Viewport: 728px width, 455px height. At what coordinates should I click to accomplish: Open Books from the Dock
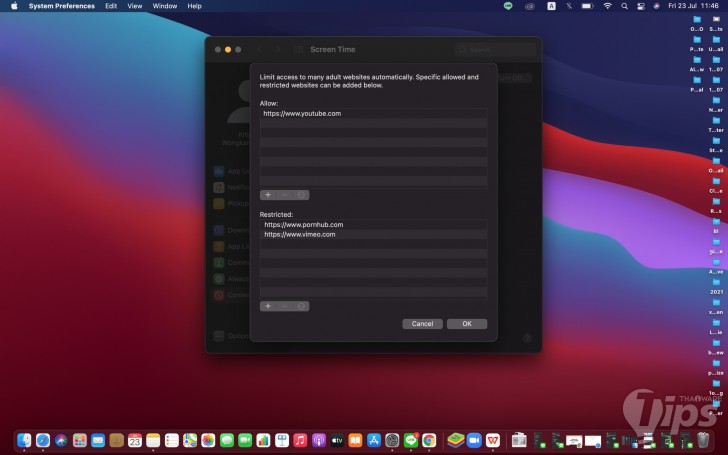tap(355, 440)
